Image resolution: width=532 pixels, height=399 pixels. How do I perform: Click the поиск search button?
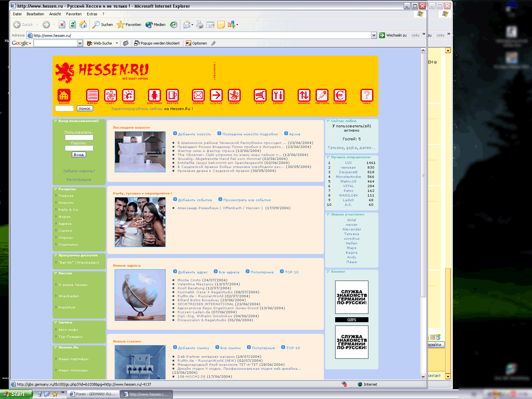click(x=85, y=108)
